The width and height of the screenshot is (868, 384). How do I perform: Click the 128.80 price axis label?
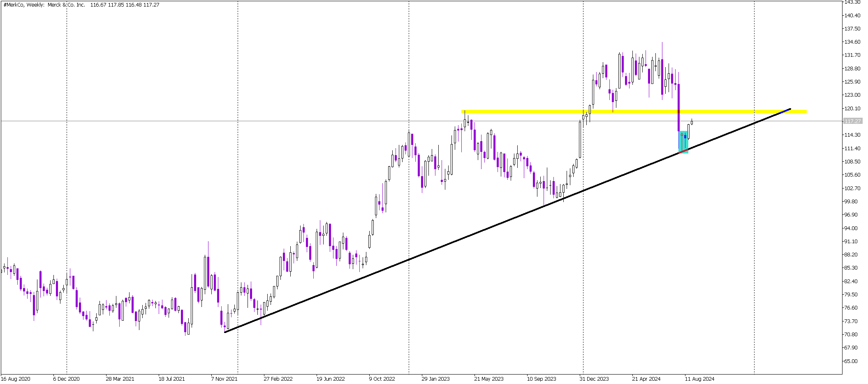(x=852, y=68)
